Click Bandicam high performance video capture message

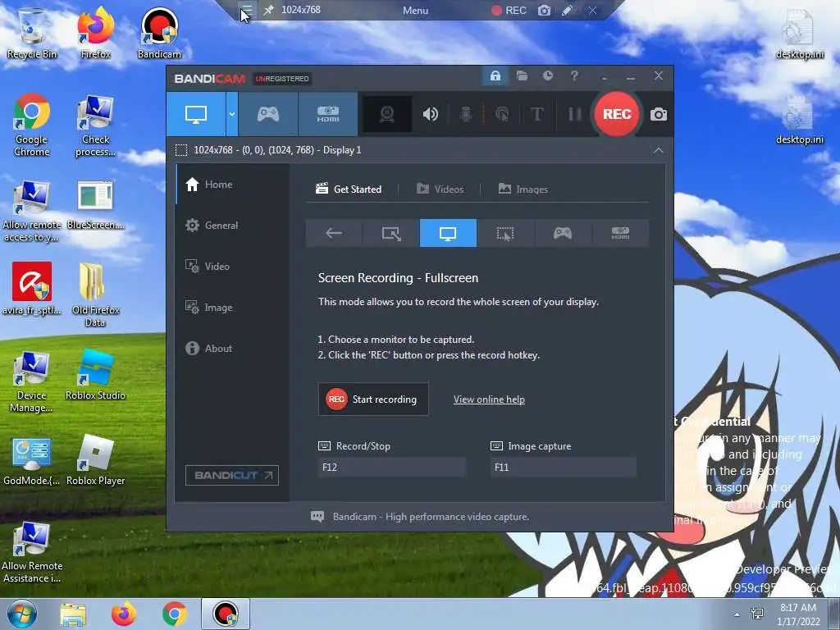click(x=431, y=517)
